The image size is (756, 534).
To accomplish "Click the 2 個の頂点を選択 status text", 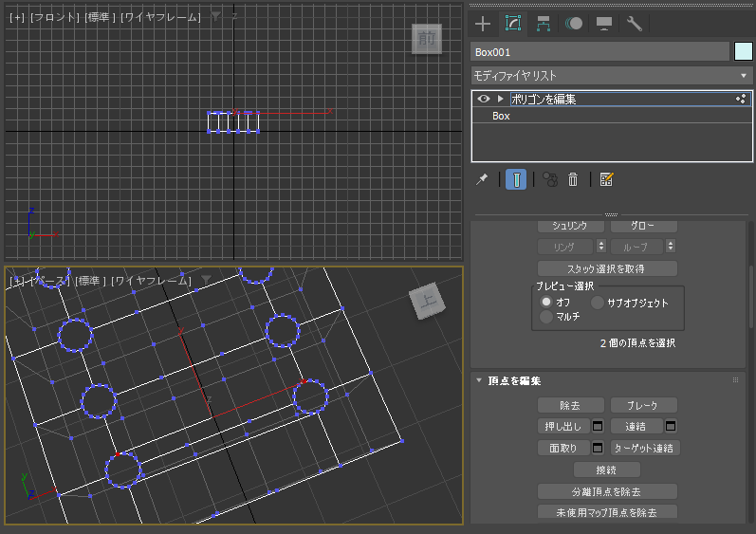I will 637,342.
